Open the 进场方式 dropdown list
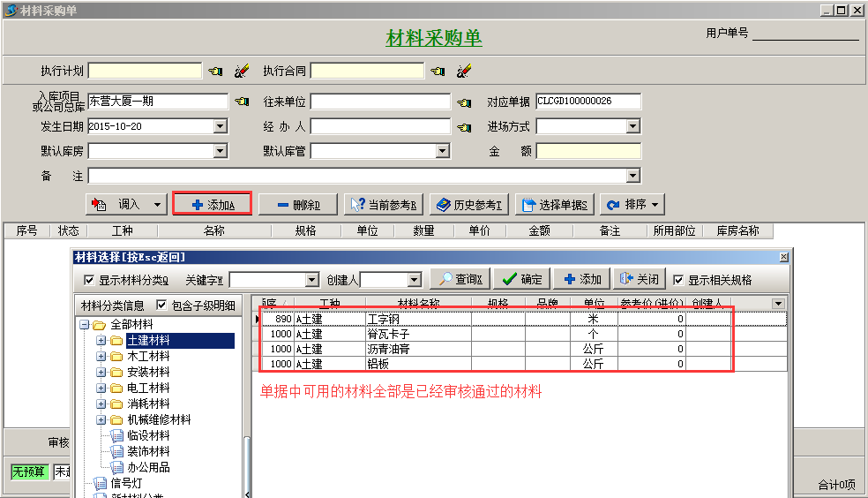 [632, 126]
